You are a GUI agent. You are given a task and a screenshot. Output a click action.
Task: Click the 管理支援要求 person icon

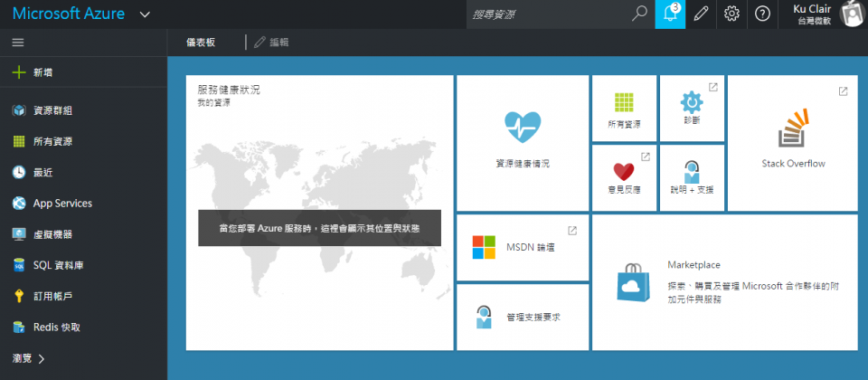(483, 317)
